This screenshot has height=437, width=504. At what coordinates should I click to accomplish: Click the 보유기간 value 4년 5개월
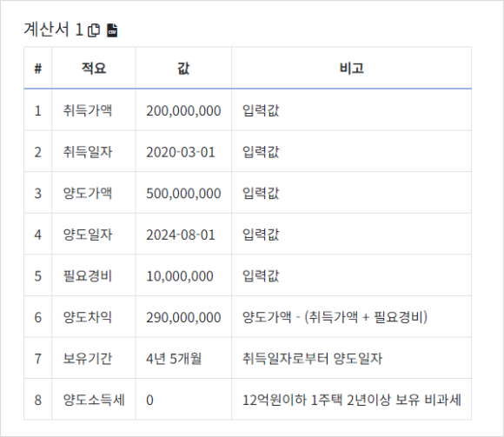click(x=174, y=359)
